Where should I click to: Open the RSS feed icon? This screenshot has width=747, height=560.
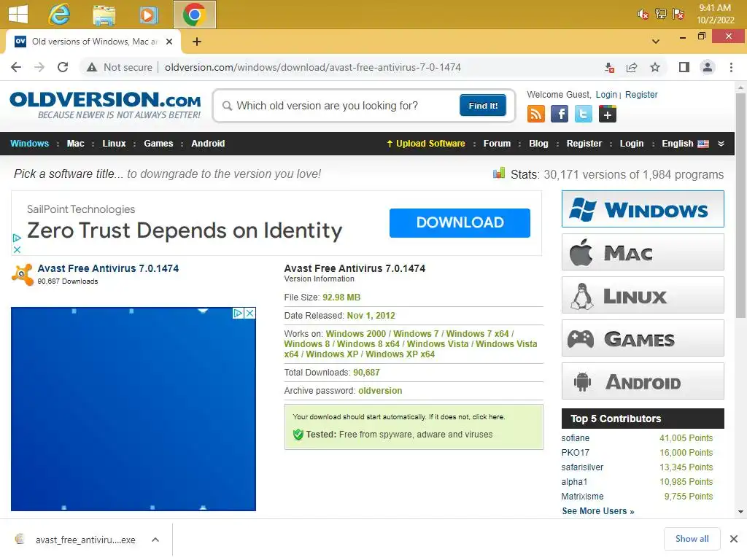coord(536,114)
